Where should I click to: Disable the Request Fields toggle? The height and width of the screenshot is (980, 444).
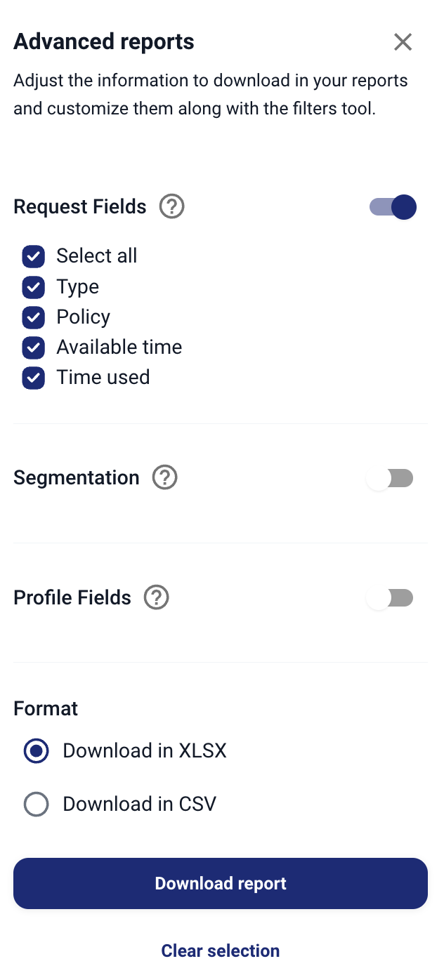pyautogui.click(x=393, y=207)
